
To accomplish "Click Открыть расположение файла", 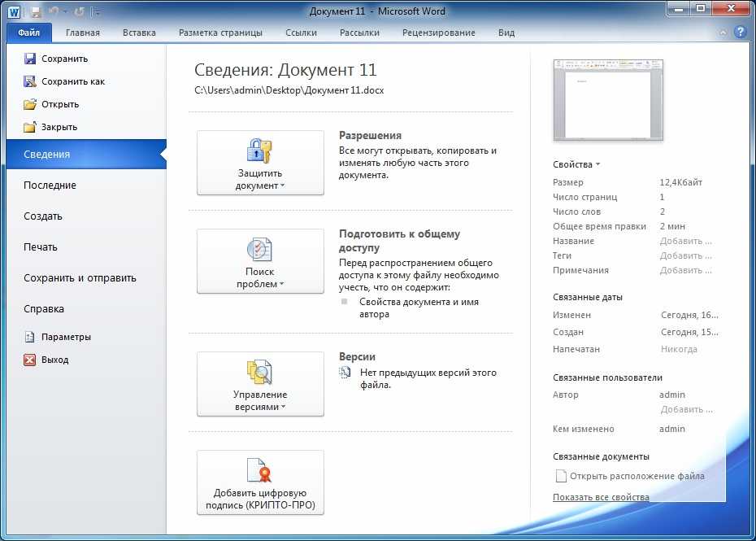I will click(637, 476).
